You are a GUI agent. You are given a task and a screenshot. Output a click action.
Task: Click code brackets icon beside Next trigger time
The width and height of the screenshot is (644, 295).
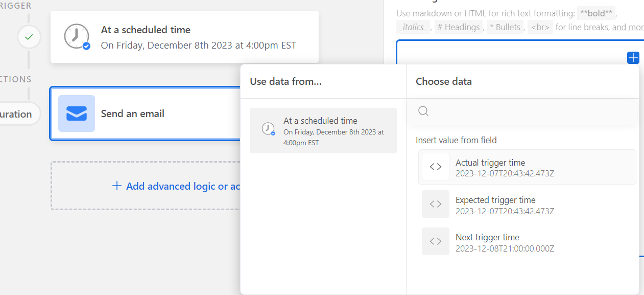tap(436, 241)
